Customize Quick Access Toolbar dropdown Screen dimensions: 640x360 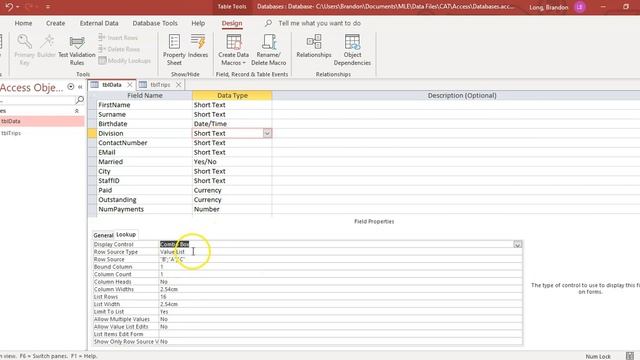coord(48,7)
